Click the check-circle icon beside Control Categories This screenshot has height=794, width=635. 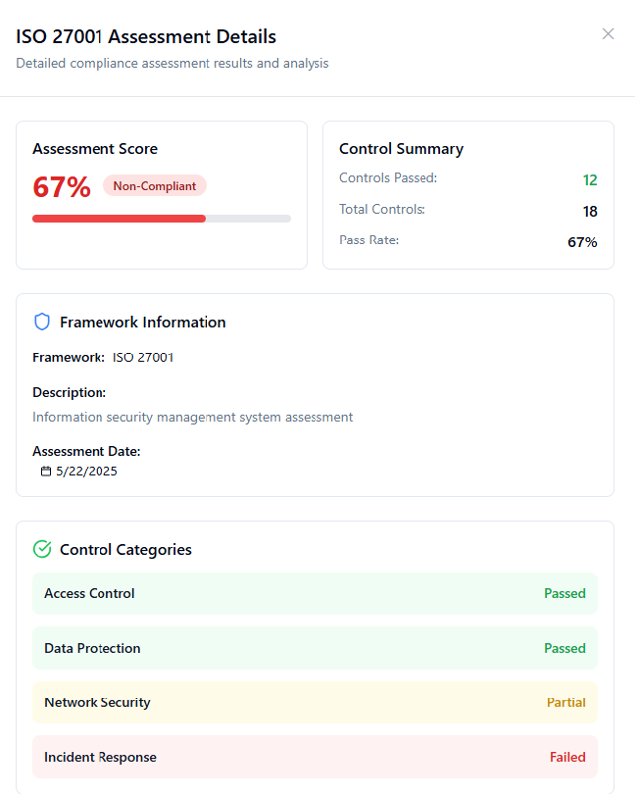pos(42,549)
